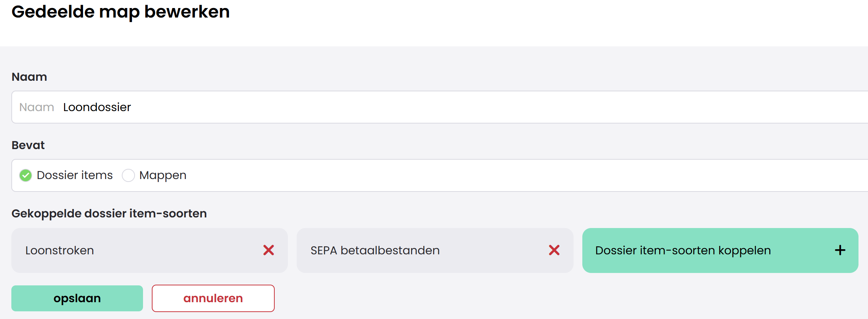Remove SEPA betaalbestanden via its red X icon
This screenshot has width=868, height=319.
click(554, 250)
